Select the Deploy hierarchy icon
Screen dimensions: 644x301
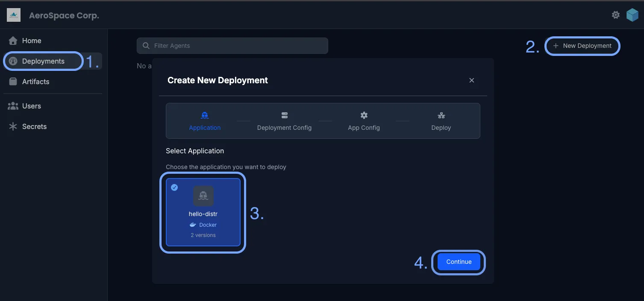coord(441,115)
